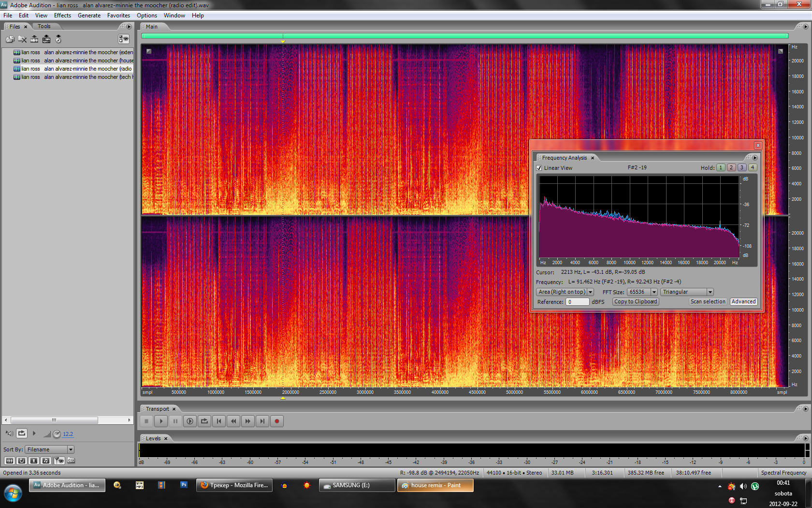The height and width of the screenshot is (508, 812).
Task: Expand the Sort By Filename dropdown
Action: 71,449
